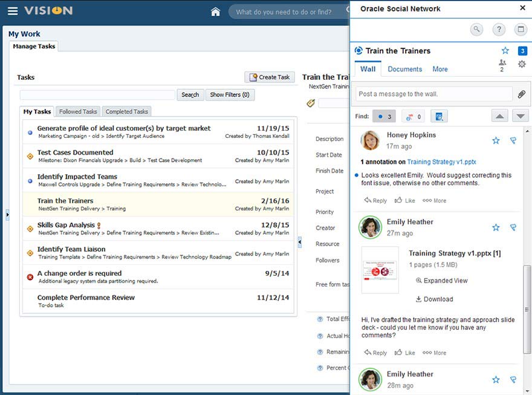Collapse the task list splitter arrow
The image size is (532, 395).
300,242
